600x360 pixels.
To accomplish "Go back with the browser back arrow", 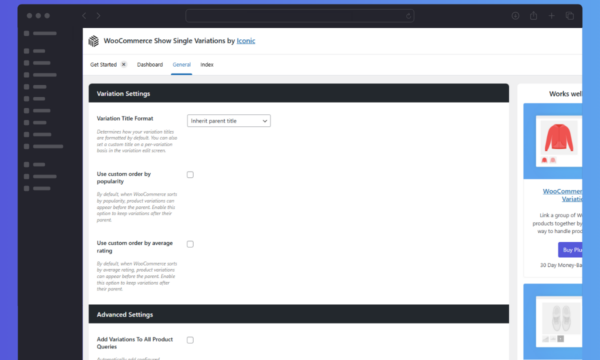I will (x=84, y=16).
